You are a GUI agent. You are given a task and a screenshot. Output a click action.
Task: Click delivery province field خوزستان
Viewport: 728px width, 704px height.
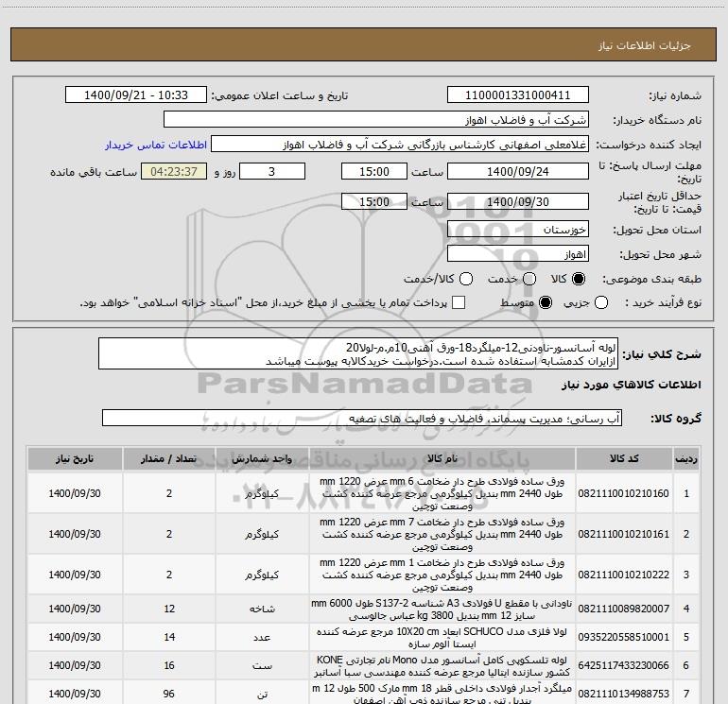click(518, 230)
